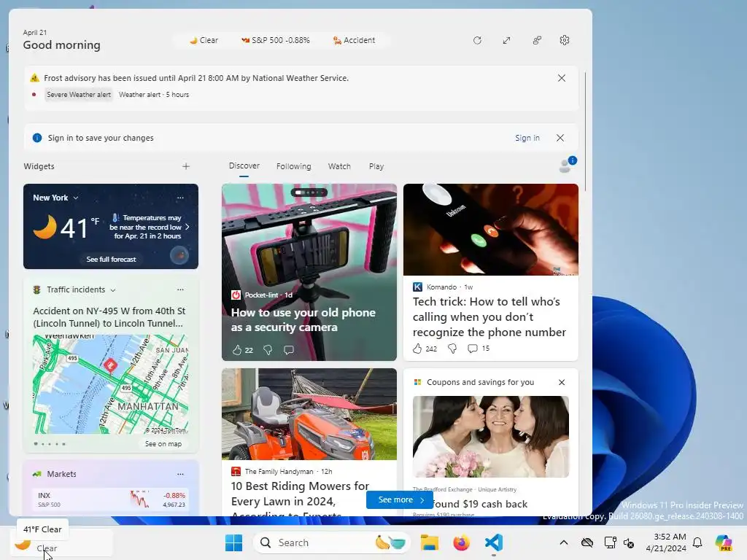The height and width of the screenshot is (560, 747).
Task: Select featured article carousel indicator dots
Action: coord(309,192)
